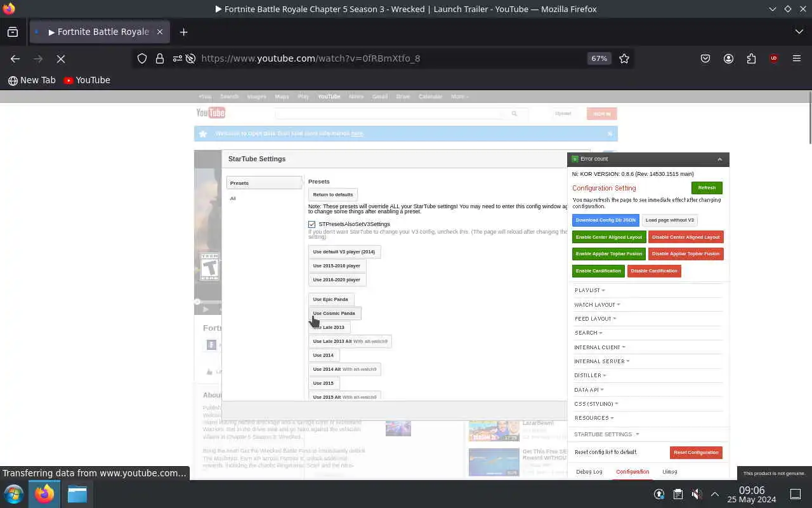Click the Enable Cardification button
Image resolution: width=812 pixels, height=508 pixels.
pos(598,271)
